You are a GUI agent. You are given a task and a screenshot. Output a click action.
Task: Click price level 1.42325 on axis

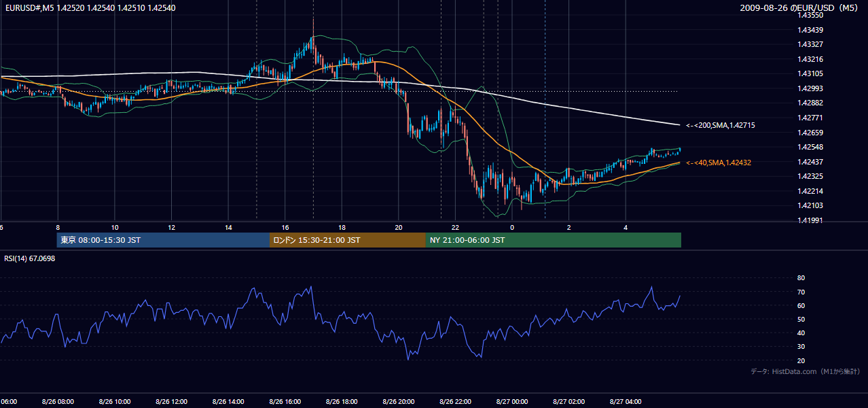(x=811, y=176)
